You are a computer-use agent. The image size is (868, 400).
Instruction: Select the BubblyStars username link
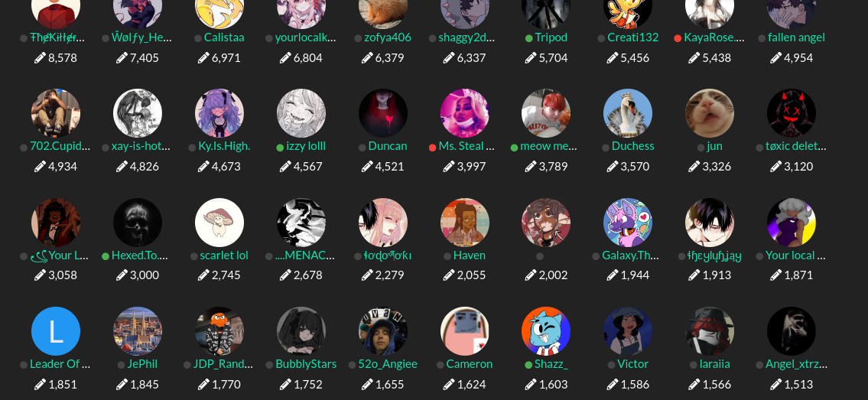306,364
